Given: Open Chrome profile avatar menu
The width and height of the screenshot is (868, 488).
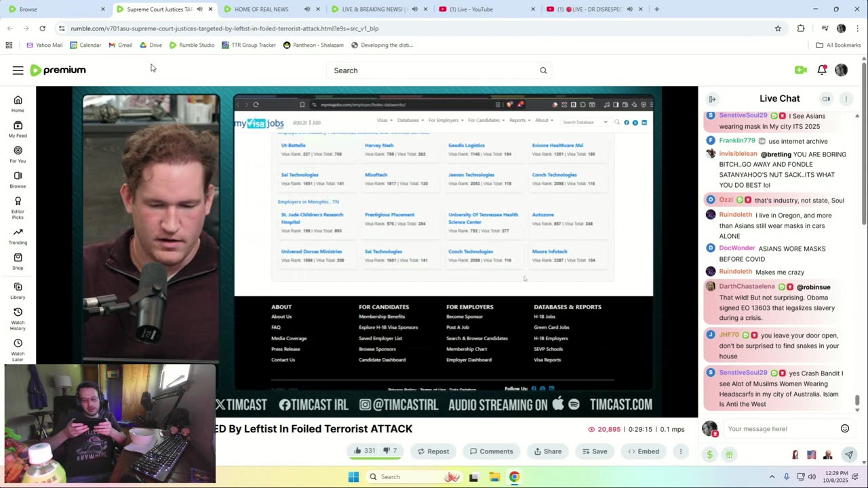Looking at the screenshot, I should pos(842,28).
